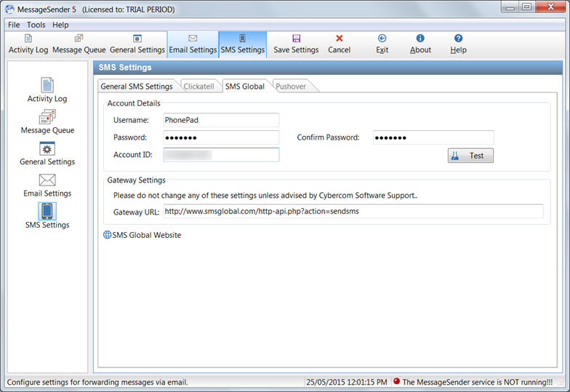Switch to the Clickatell tab
The height and width of the screenshot is (392, 570).
point(199,86)
